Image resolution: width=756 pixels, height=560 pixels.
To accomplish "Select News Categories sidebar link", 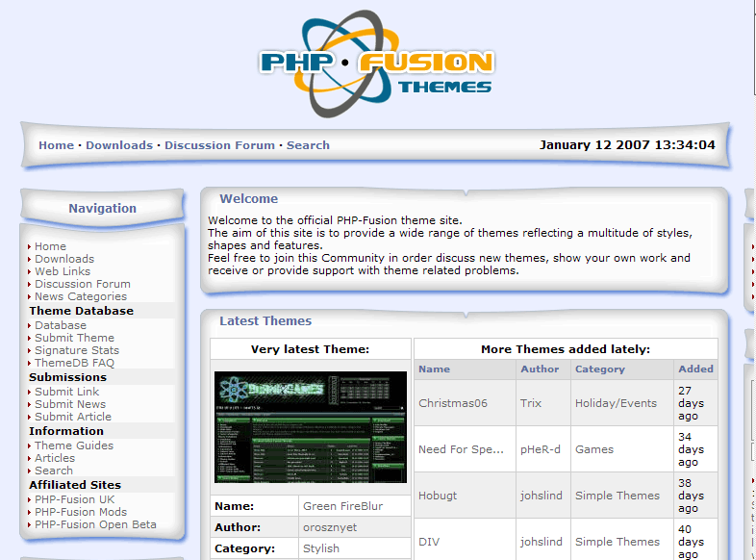I will pyautogui.click(x=81, y=296).
